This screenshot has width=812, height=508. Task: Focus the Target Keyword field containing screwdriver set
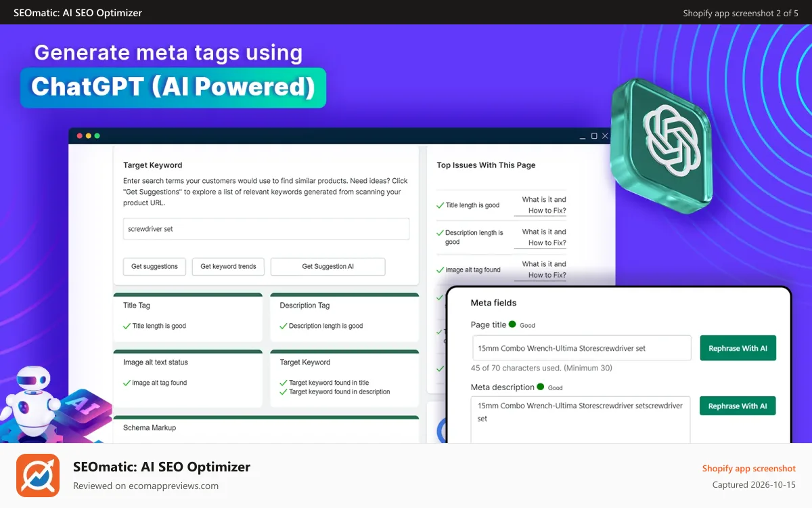pyautogui.click(x=266, y=229)
